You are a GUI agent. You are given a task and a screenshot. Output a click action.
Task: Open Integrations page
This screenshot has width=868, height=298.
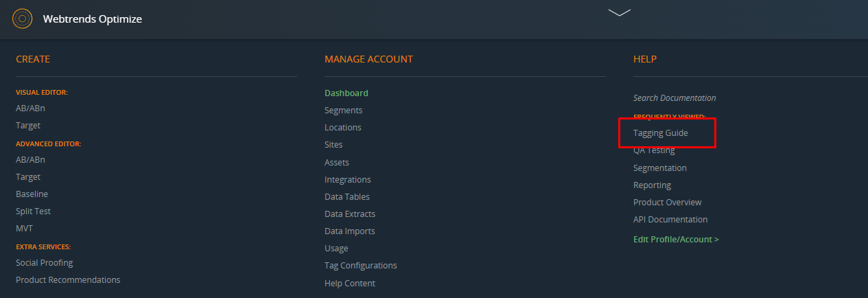(348, 179)
